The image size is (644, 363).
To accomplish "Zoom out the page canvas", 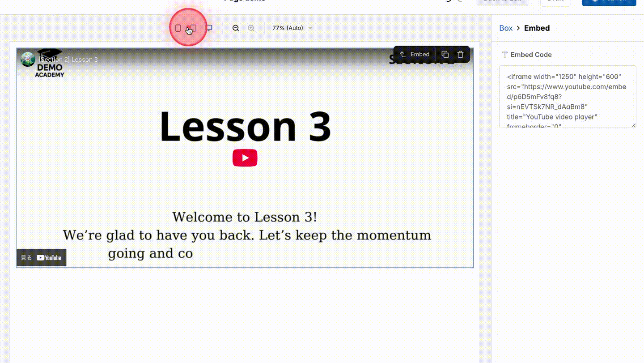I will point(236,28).
